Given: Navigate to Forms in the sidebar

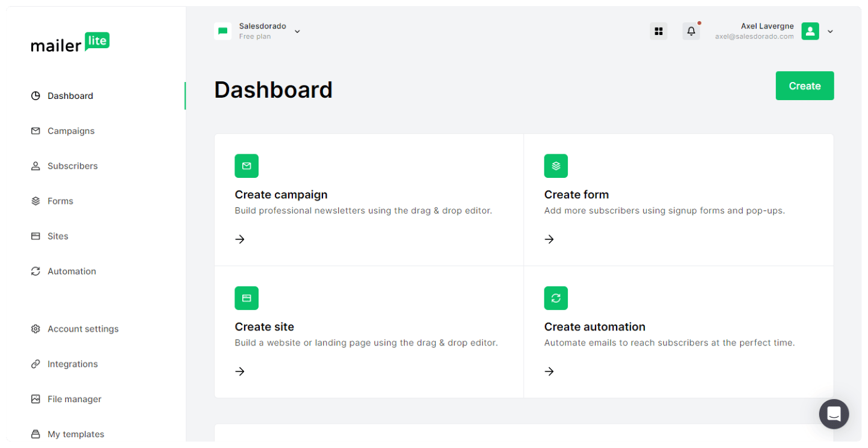Looking at the screenshot, I should click(60, 201).
